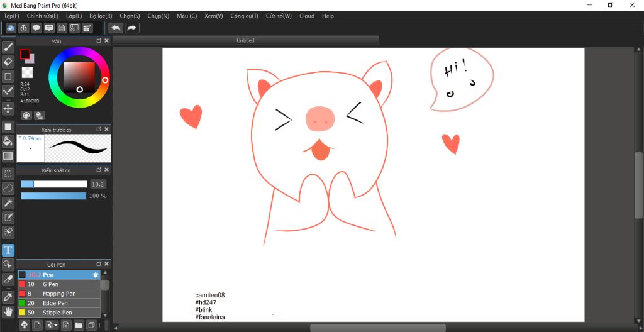
Task: Open the Chỉnh sửa(E) menu
Action: pos(42,16)
